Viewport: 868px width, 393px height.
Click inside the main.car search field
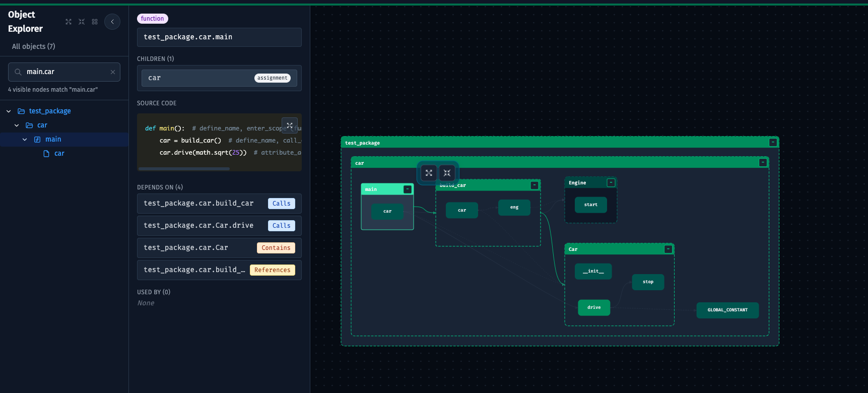(x=64, y=72)
